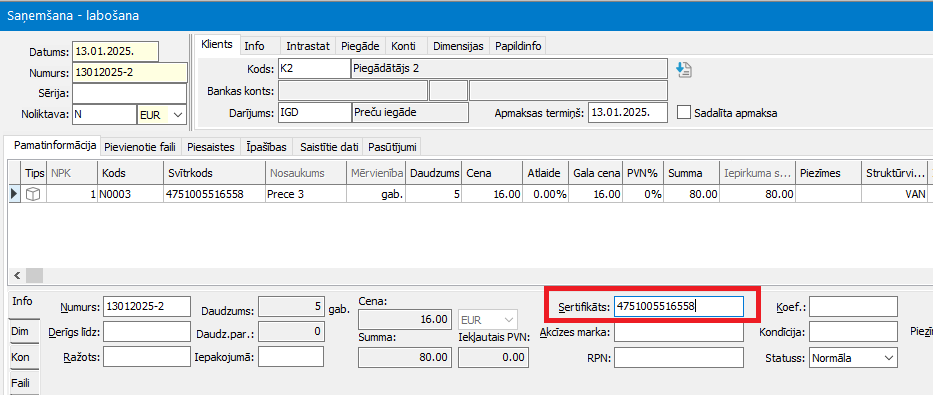Click the Kods column header

(130, 173)
